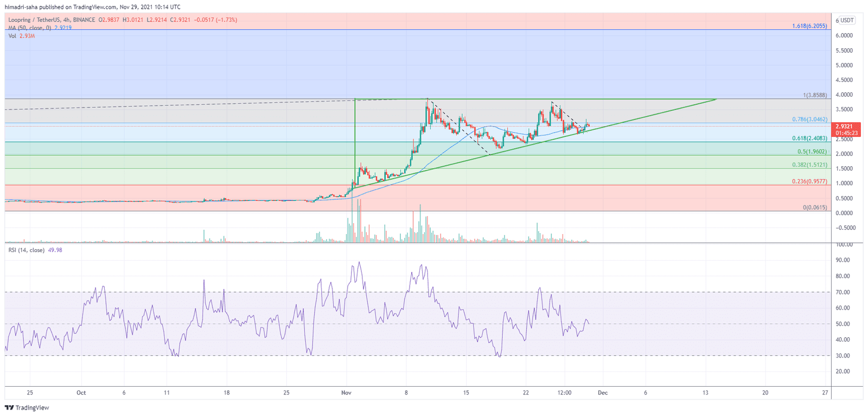The width and height of the screenshot is (868, 416).
Task: Click the 0.0000 price axis value
Action: coord(844,213)
